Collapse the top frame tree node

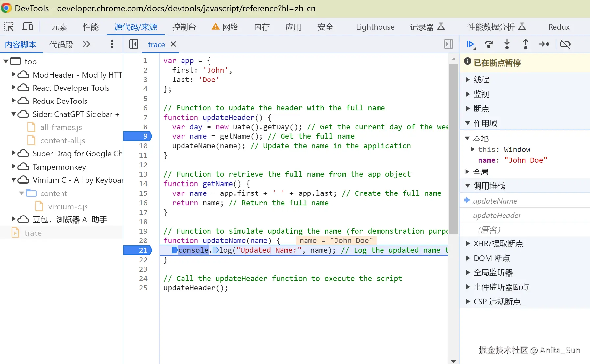pyautogui.click(x=6, y=61)
